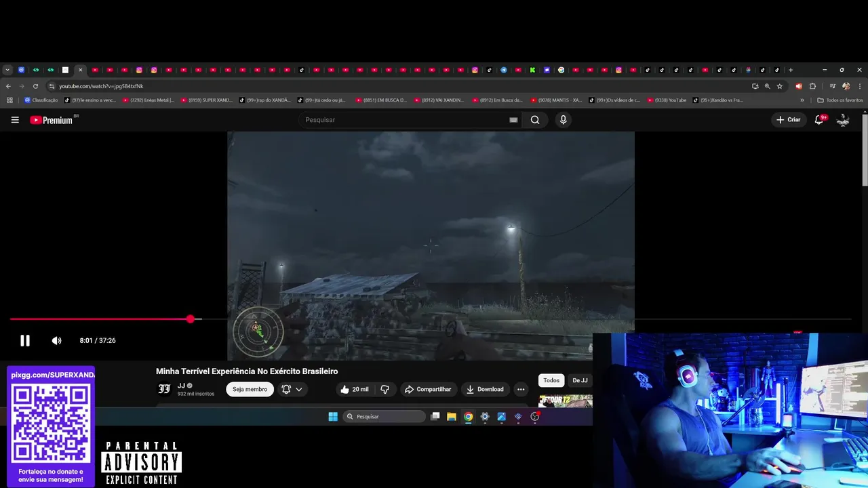Open the zoom magnifier icon in address bar
868x488 pixels.
tap(768, 86)
